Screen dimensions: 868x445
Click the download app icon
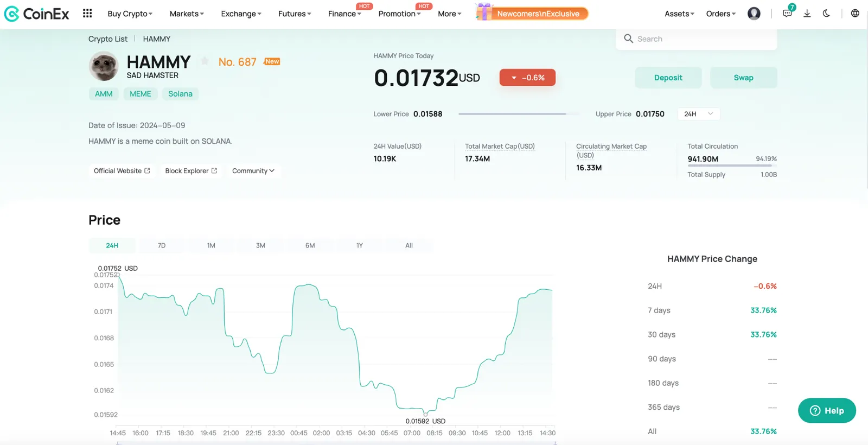click(x=807, y=14)
